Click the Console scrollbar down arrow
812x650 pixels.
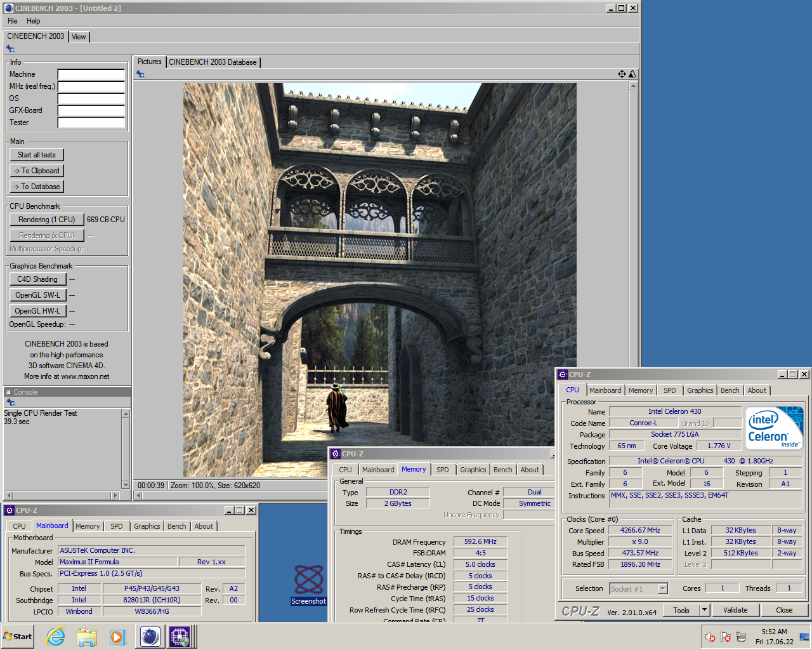tap(126, 485)
